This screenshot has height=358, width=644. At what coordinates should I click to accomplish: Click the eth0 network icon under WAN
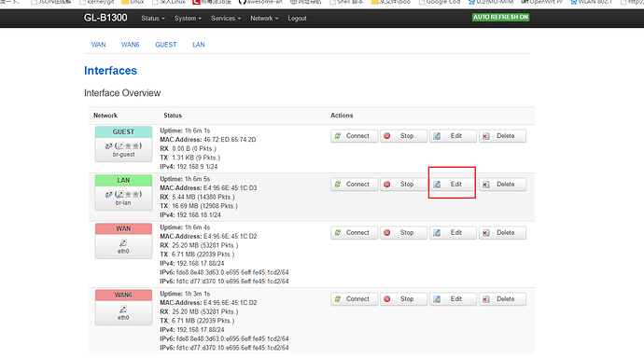click(x=123, y=242)
